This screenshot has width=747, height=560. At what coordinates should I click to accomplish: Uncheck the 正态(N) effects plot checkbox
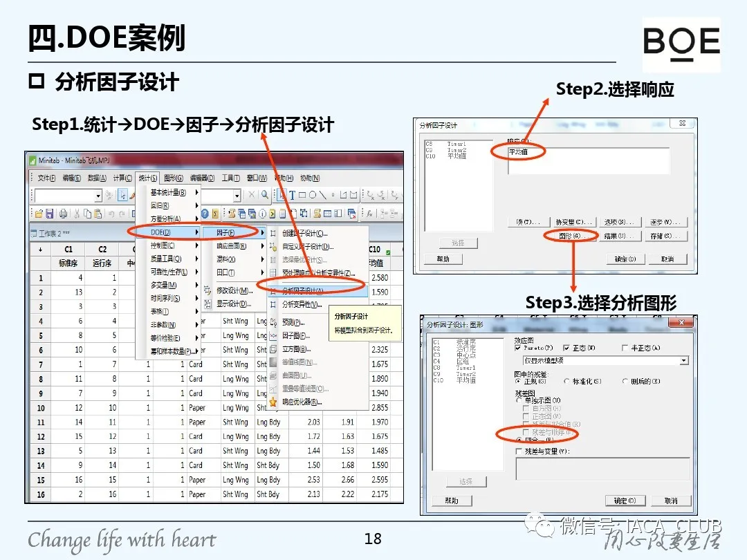pos(566,348)
